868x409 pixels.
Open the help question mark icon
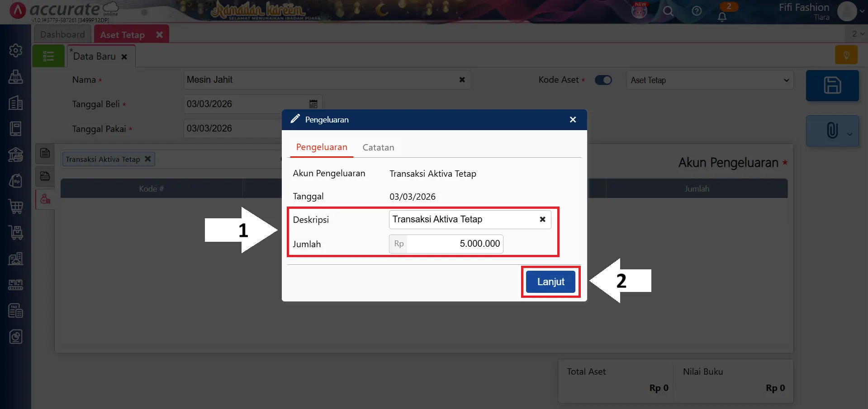click(697, 11)
